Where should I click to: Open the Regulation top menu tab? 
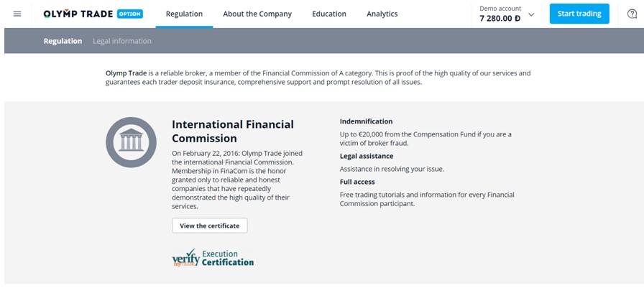point(184,14)
